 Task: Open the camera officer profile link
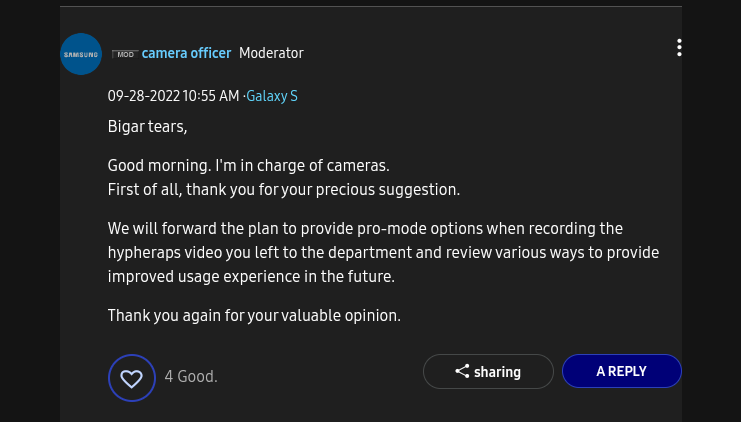(x=186, y=53)
